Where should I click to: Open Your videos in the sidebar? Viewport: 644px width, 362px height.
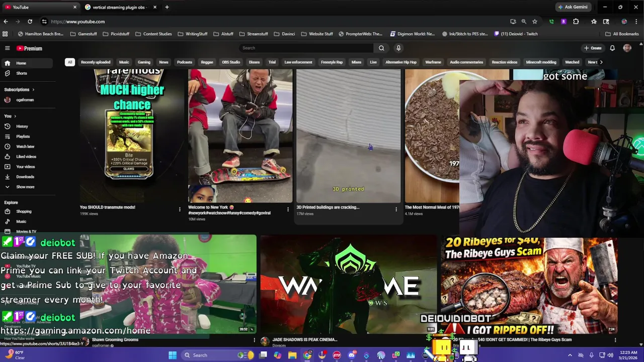click(27, 166)
